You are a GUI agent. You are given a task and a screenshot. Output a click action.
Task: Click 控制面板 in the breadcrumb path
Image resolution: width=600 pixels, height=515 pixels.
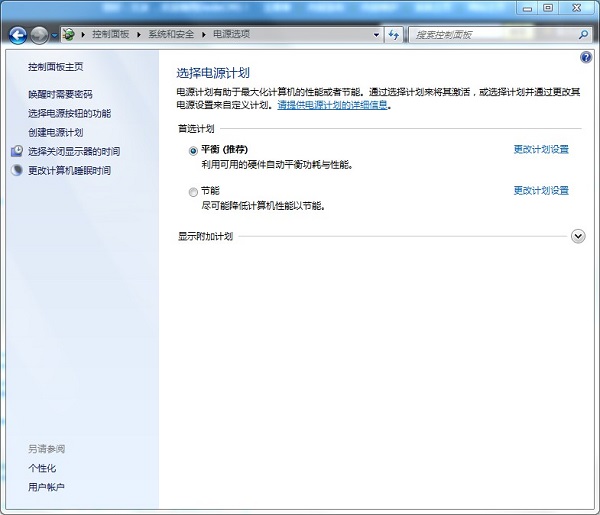(112, 35)
